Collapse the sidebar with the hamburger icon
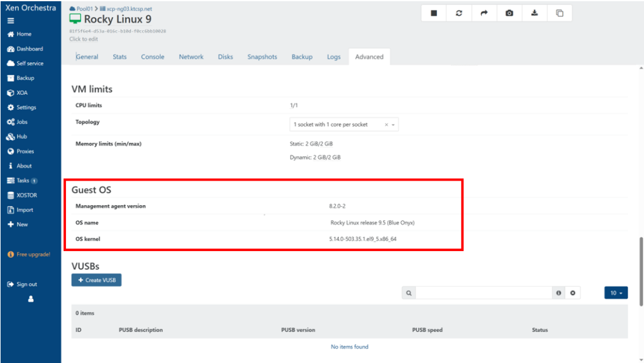This screenshot has width=644, height=363. tap(11, 21)
